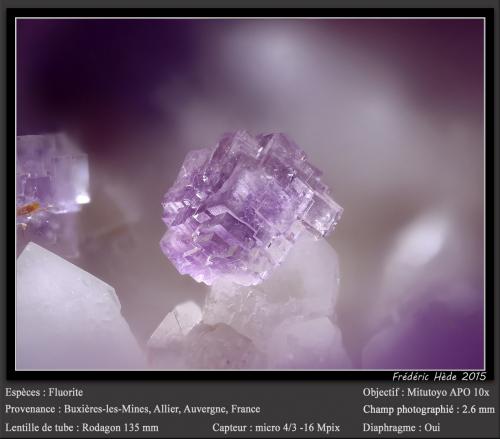
Task: Click the 'Frédéric Hède 2015' signature
Action: tap(439, 377)
